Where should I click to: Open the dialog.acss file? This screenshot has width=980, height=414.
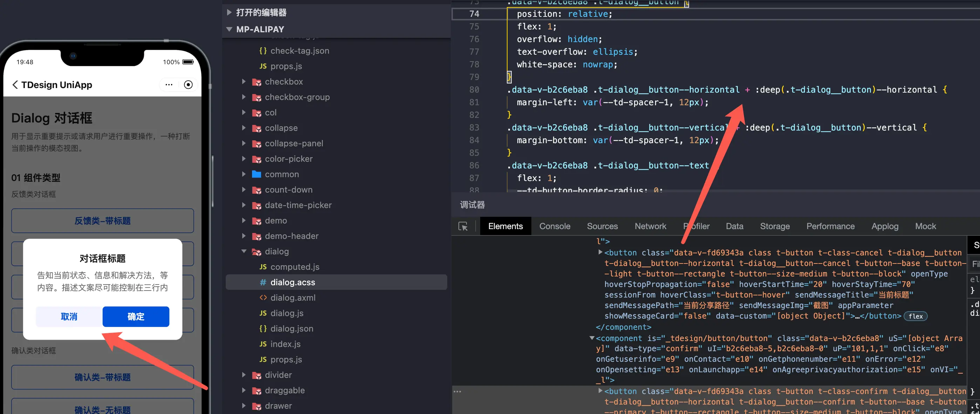pos(292,282)
